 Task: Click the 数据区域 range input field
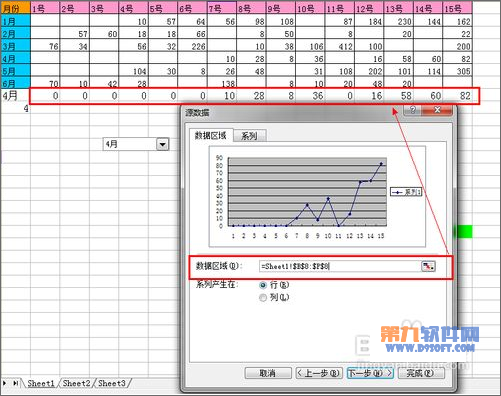(340, 266)
